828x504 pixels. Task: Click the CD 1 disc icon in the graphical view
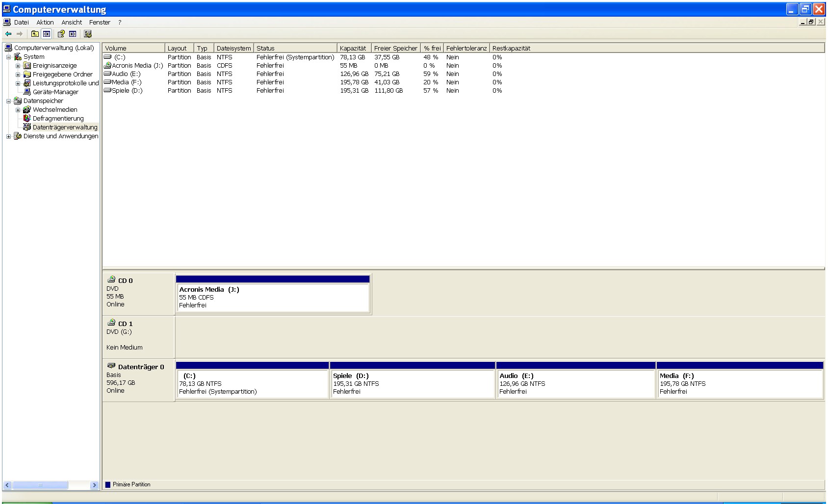pyautogui.click(x=111, y=323)
